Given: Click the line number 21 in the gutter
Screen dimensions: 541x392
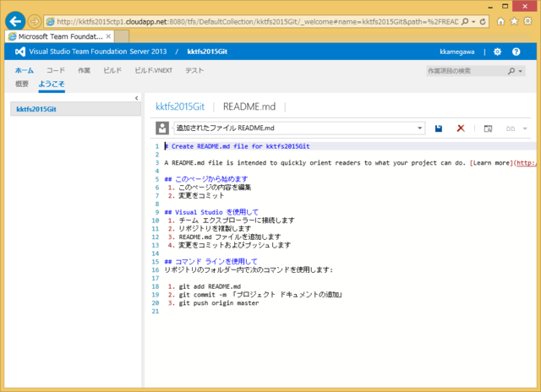Looking at the screenshot, I should click(156, 311).
